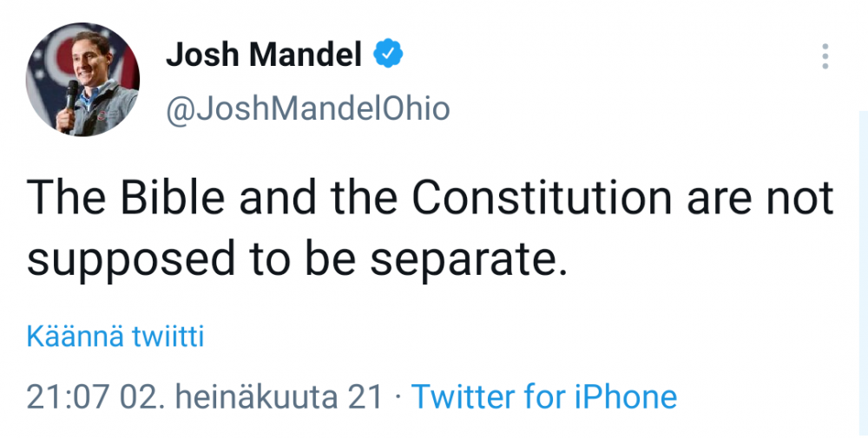Click the word iPhone in the source label
Screen dimensions: 868x438
click(x=625, y=396)
